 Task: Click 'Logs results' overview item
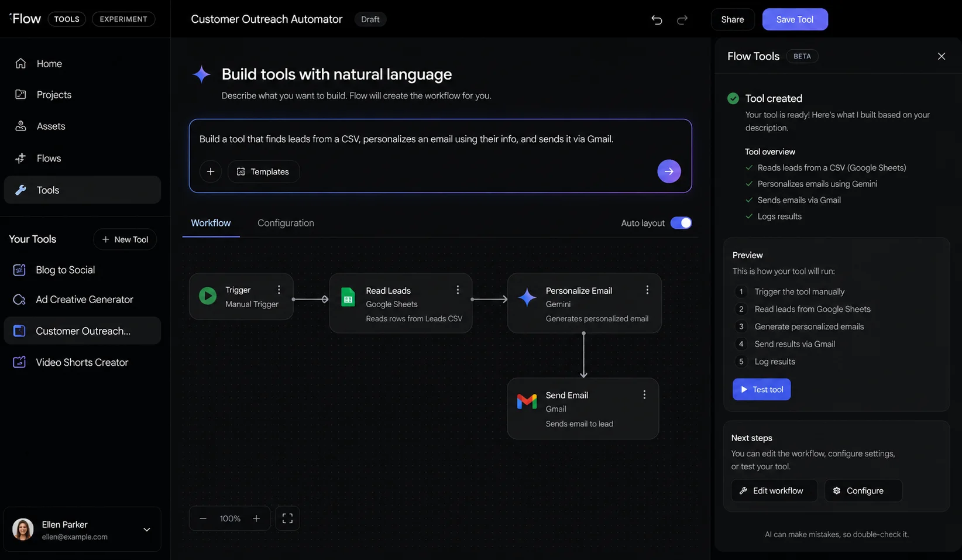click(779, 217)
